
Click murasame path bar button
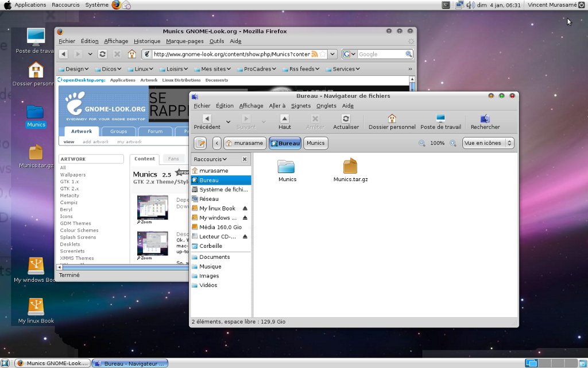[245, 143]
